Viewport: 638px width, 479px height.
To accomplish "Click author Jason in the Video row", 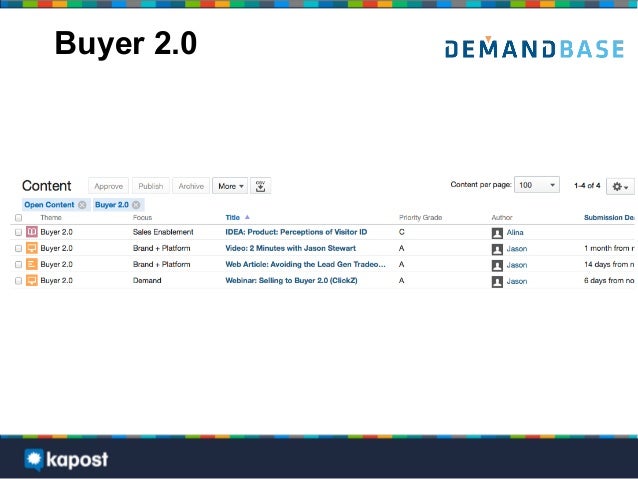I will [x=517, y=249].
